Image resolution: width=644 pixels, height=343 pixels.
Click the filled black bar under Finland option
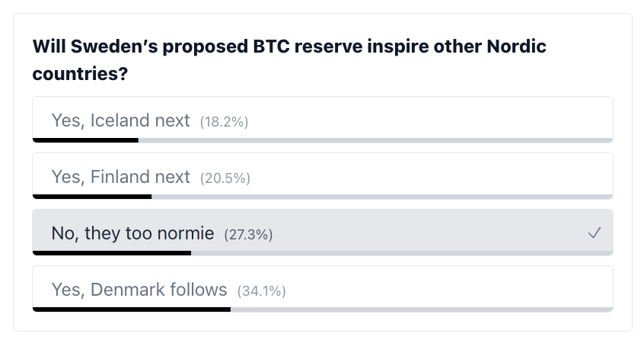tap(92, 197)
